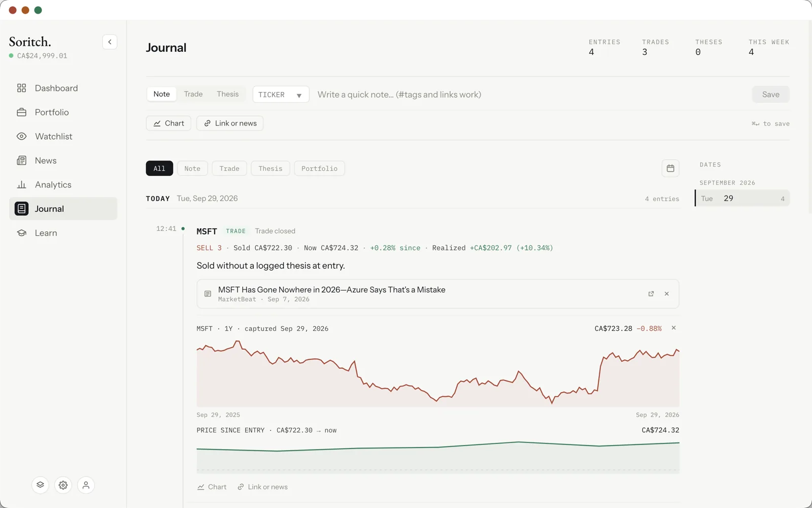Viewport: 812px width, 508px height.
Task: Focus the quick note text field
Action: (531, 94)
